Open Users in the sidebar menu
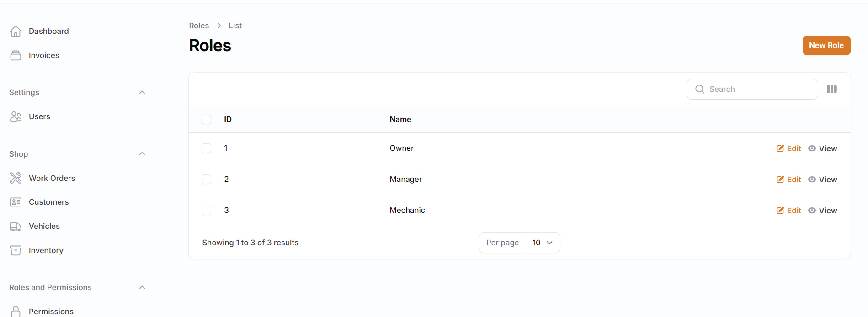This screenshot has width=868, height=317. [x=39, y=116]
